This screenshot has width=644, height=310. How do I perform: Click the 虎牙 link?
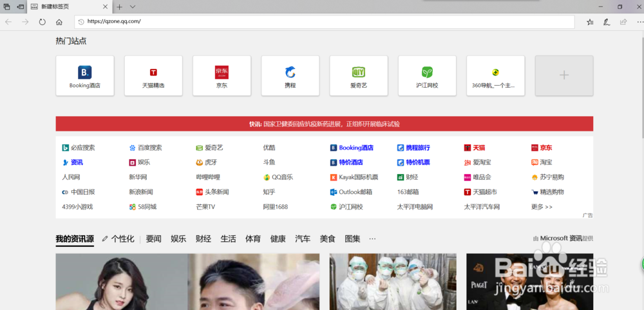pos(207,162)
